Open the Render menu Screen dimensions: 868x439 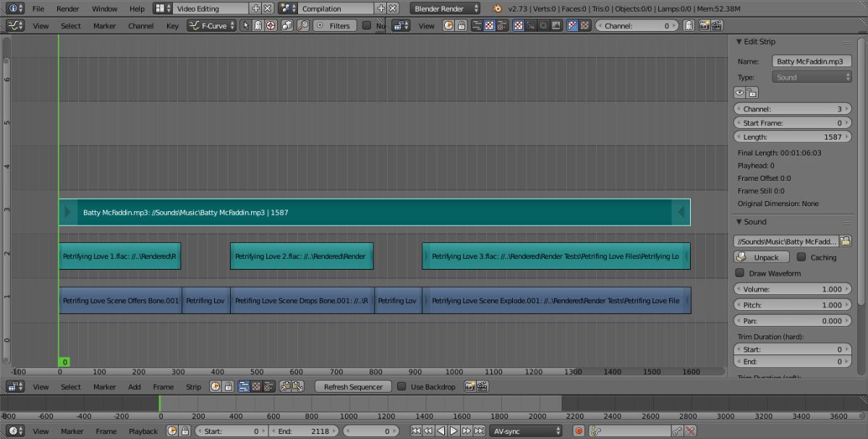pos(67,9)
